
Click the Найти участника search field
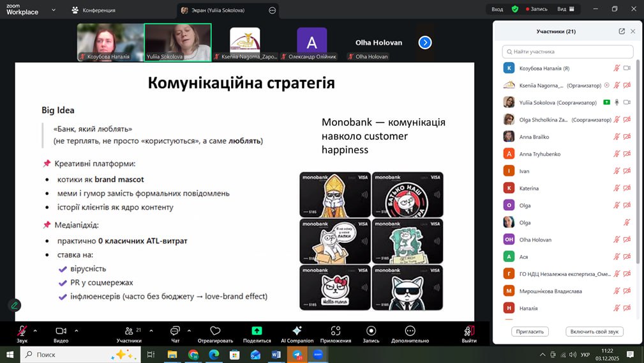pos(568,52)
